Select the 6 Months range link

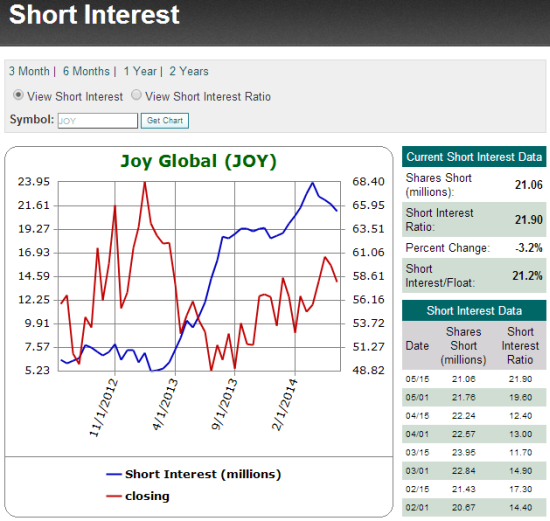pos(86,71)
